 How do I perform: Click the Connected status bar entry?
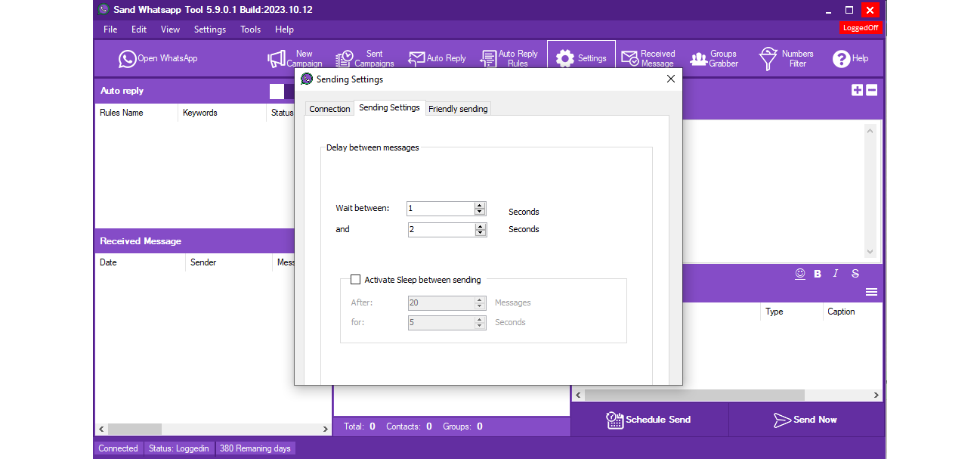(x=119, y=448)
